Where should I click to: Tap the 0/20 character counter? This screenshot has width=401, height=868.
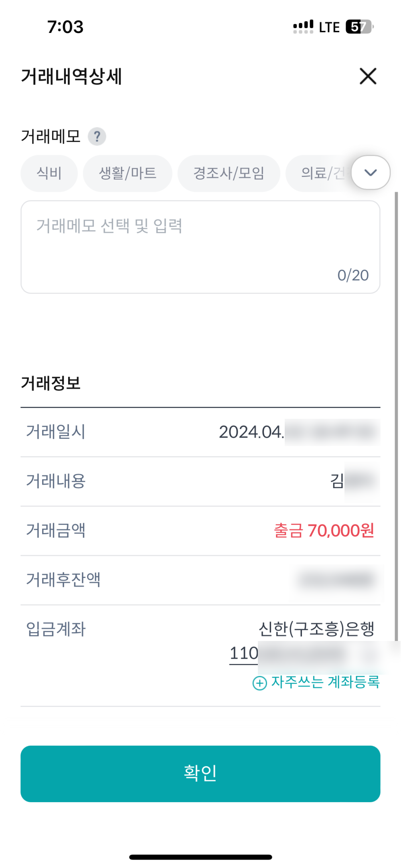coord(353,275)
